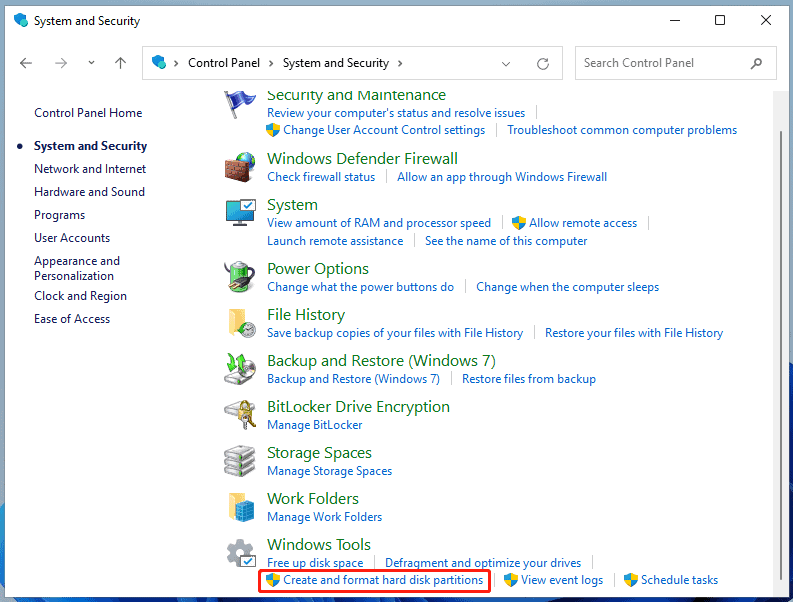Select Hardware and Sound in sidebar
This screenshot has height=602, width=793.
click(89, 192)
